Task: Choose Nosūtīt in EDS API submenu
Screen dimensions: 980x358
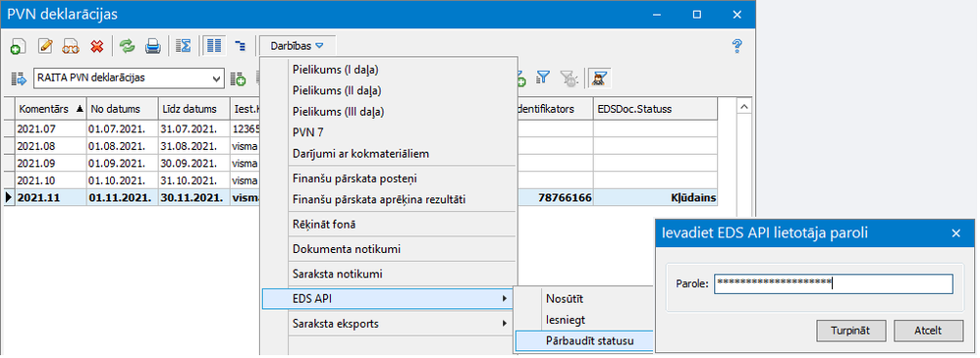Action: pyautogui.click(x=565, y=298)
